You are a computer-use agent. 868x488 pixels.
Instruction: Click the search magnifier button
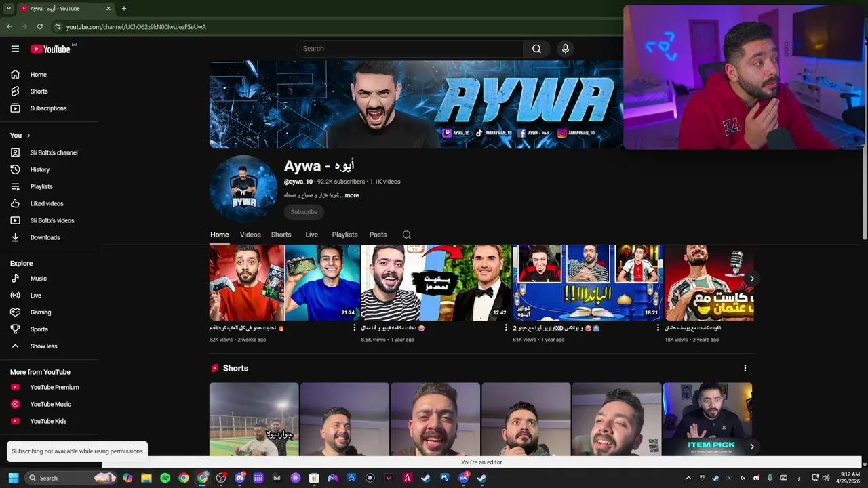[536, 49]
